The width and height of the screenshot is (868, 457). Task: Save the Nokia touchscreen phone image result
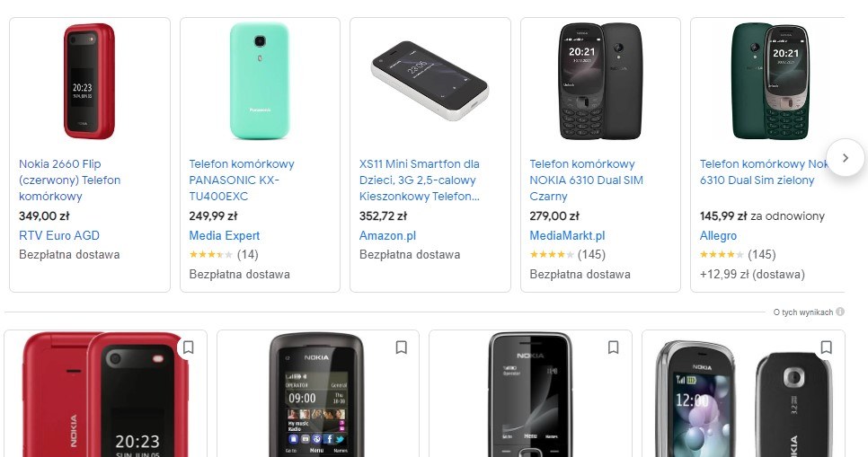point(401,347)
